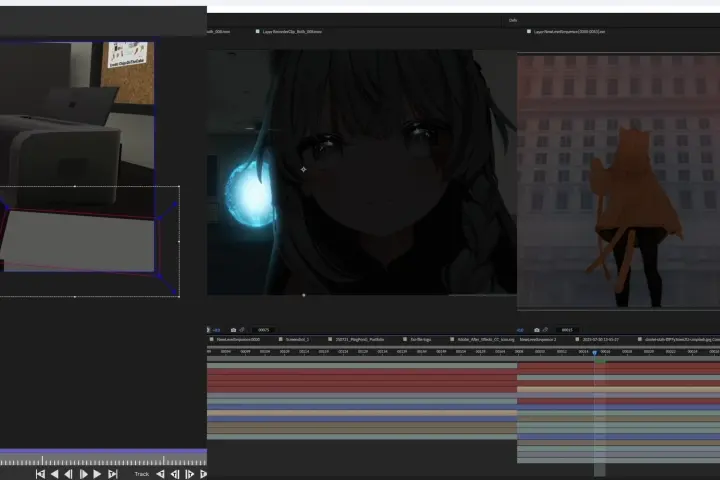The height and width of the screenshot is (480, 720).
Task: Switch to the fav-file-logo timeline tab
Action: click(x=421, y=339)
